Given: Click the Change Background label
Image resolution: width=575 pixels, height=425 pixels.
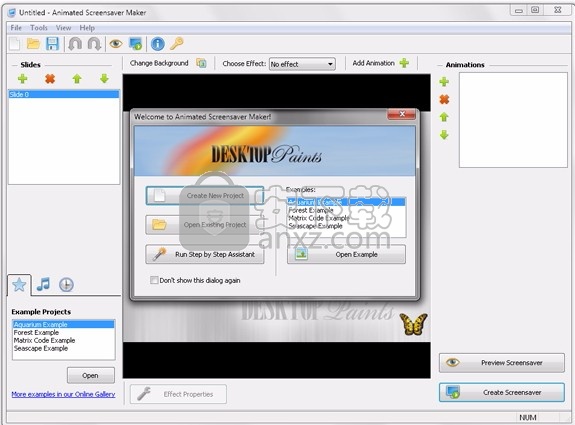Looking at the screenshot, I should click(x=159, y=63).
